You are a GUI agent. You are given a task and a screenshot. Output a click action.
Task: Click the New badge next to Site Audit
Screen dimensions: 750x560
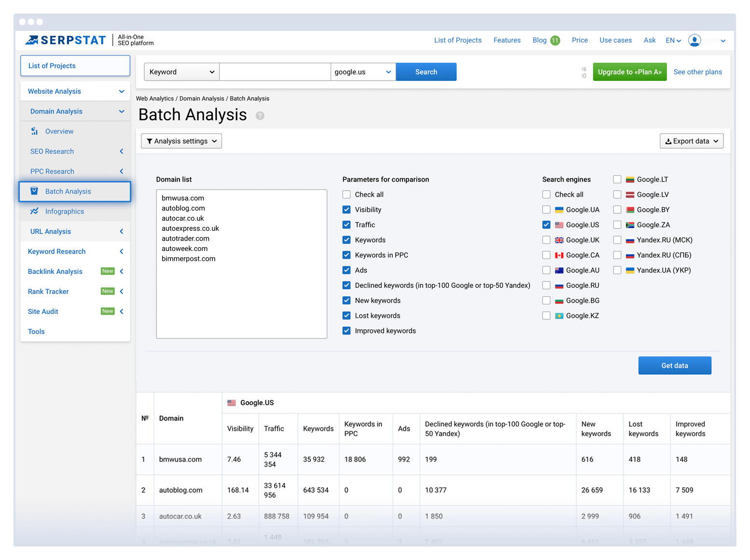tap(108, 311)
